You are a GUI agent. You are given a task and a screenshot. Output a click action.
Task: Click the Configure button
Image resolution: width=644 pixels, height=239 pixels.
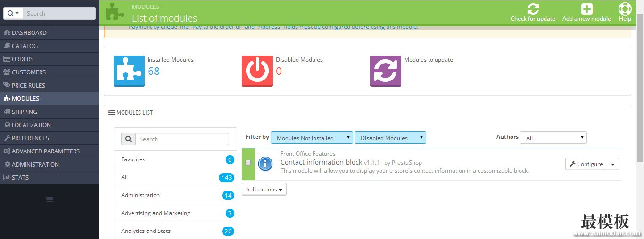[586, 164]
